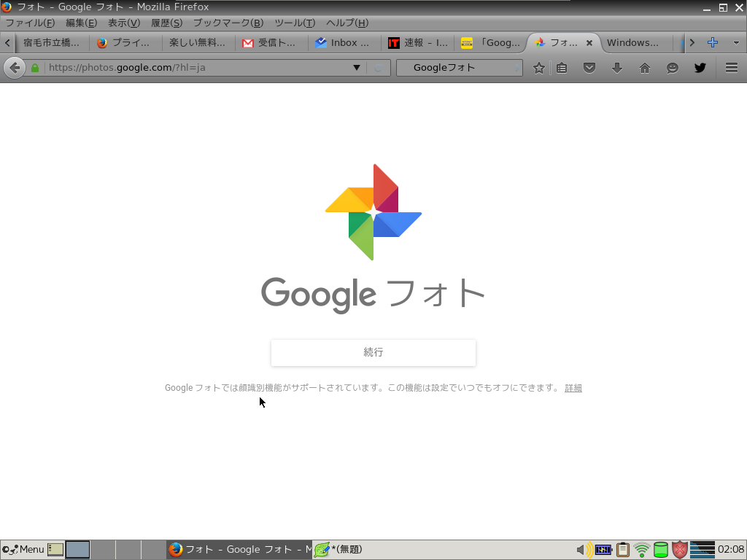Screen dimensions: 747x560
Task: Switch to the Windows tab
Action: pos(636,43)
